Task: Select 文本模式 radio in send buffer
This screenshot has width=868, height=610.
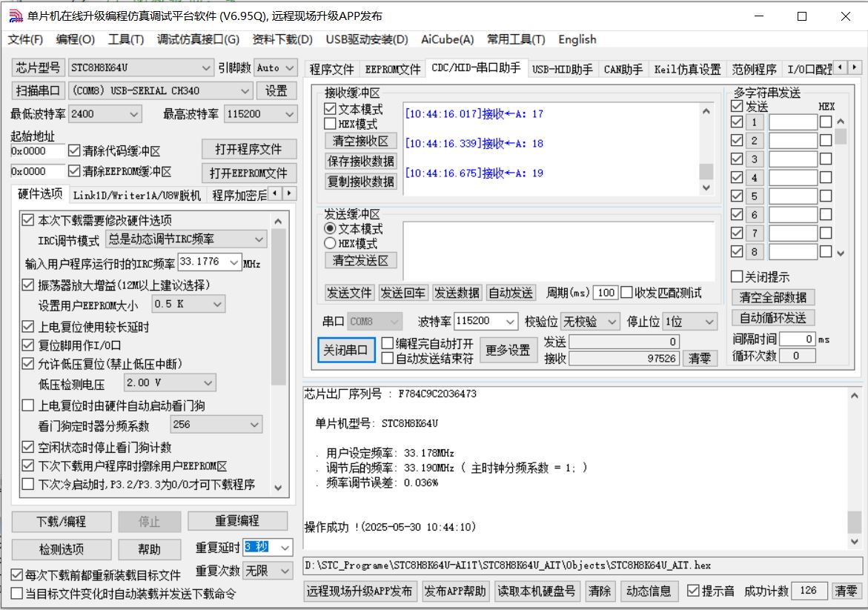Action: pos(330,228)
